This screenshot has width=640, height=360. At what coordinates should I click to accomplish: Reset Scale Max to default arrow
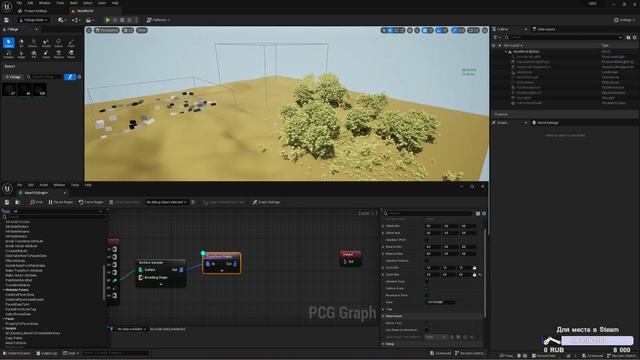(480, 275)
